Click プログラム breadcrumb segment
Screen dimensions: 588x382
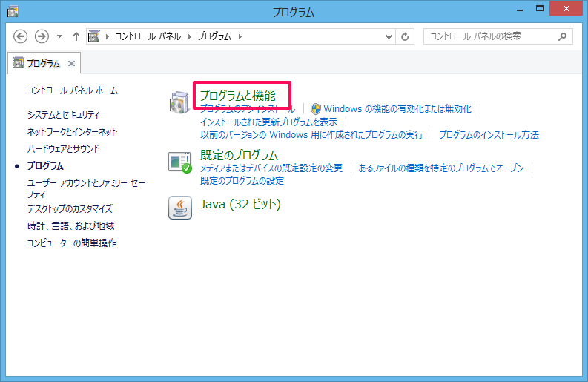[214, 36]
